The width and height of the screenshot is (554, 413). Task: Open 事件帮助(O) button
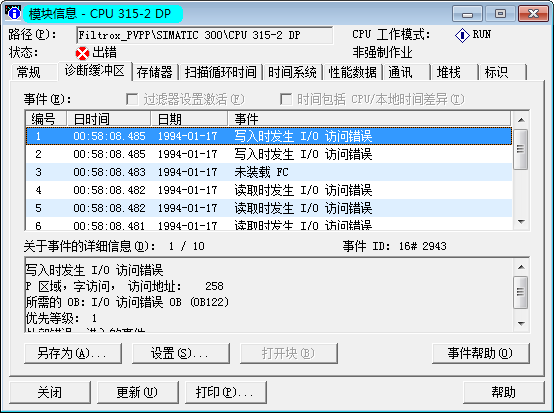click(x=481, y=353)
